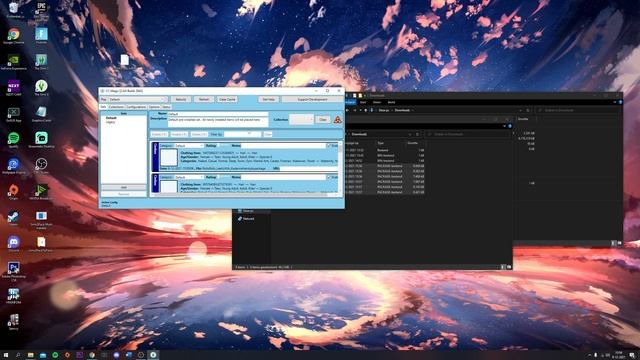Click the Notes field of first item
Screen dimensions: 640x360
click(283, 146)
